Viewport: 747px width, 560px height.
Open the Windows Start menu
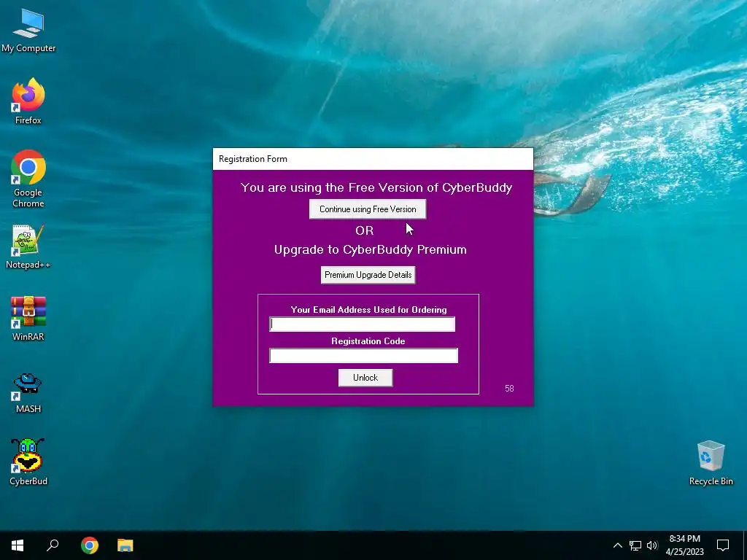coord(18,545)
